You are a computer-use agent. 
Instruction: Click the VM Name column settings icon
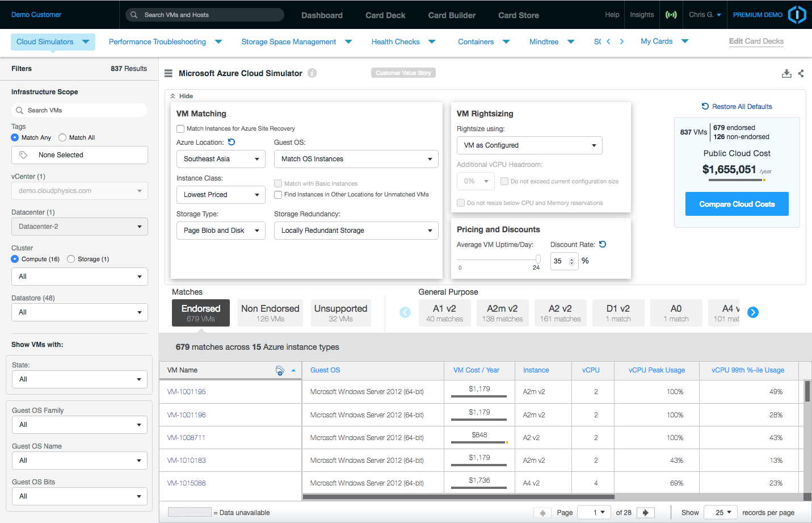coord(280,370)
